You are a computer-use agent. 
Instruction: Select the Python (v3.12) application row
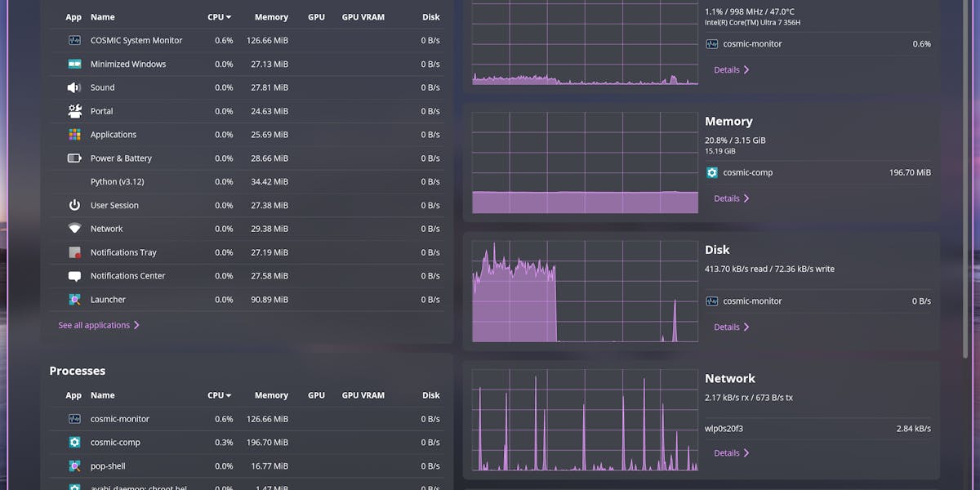click(x=249, y=181)
